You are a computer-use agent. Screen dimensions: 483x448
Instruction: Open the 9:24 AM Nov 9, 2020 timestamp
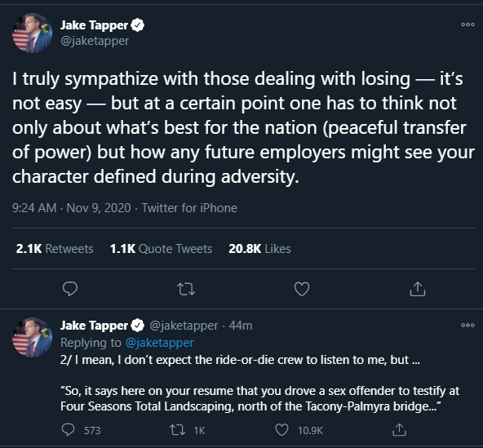[72, 208]
